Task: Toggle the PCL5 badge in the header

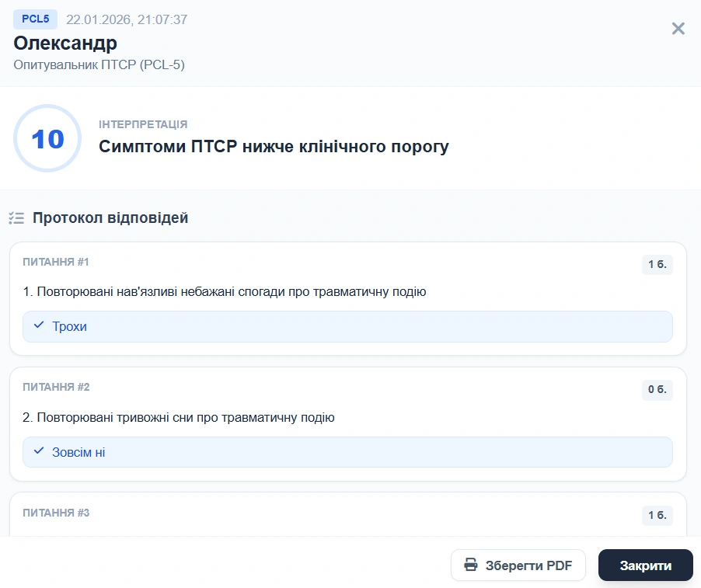Action: coord(35,19)
